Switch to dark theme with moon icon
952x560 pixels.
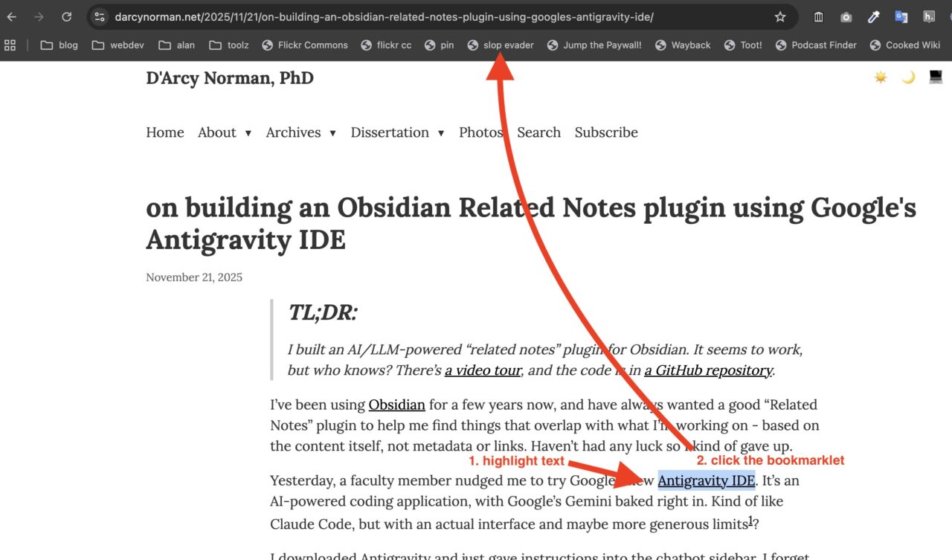tap(908, 77)
